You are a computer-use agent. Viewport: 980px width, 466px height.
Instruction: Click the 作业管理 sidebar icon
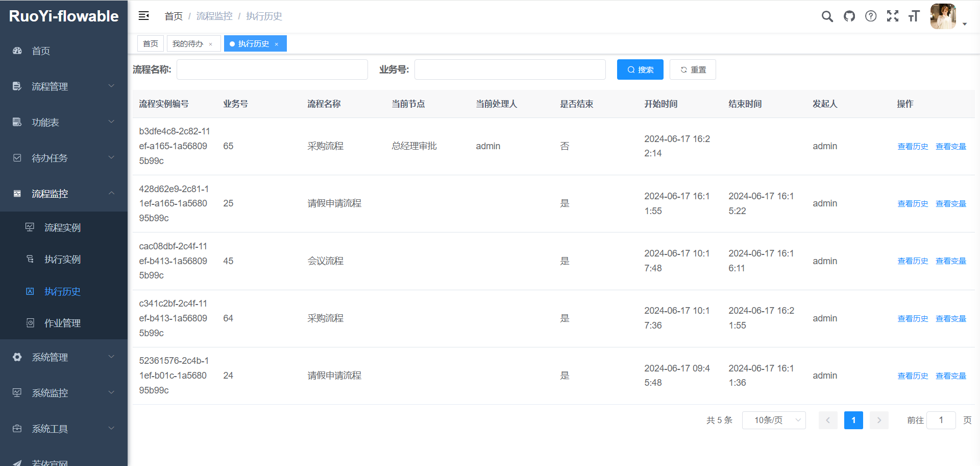pyautogui.click(x=30, y=323)
